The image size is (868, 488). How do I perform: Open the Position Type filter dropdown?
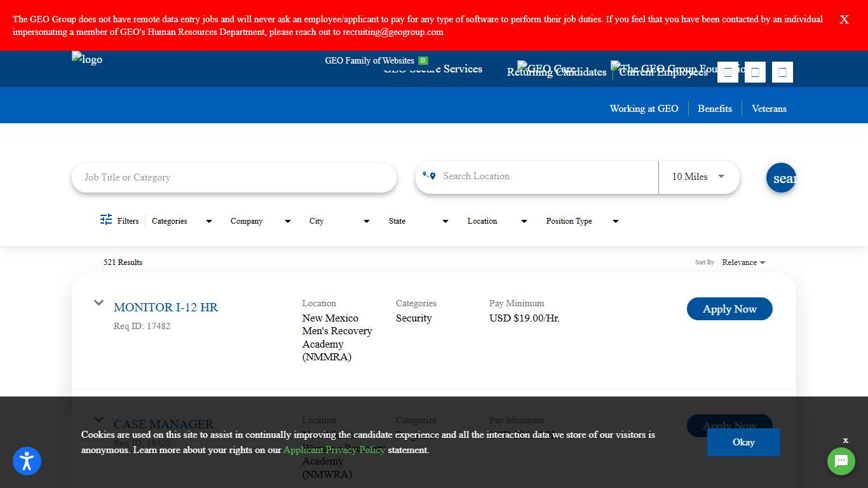tap(582, 221)
